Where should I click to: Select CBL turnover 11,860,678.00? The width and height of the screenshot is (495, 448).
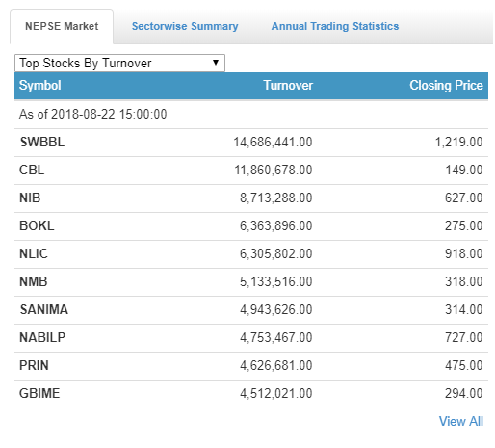tap(274, 170)
